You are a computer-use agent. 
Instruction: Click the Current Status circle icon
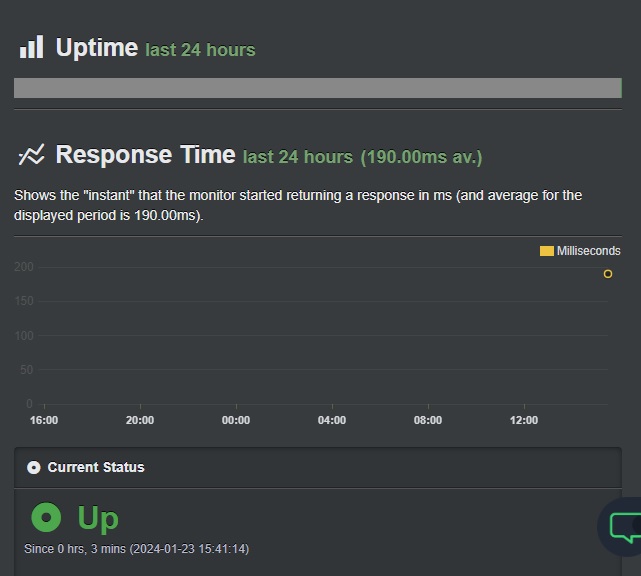[34, 467]
